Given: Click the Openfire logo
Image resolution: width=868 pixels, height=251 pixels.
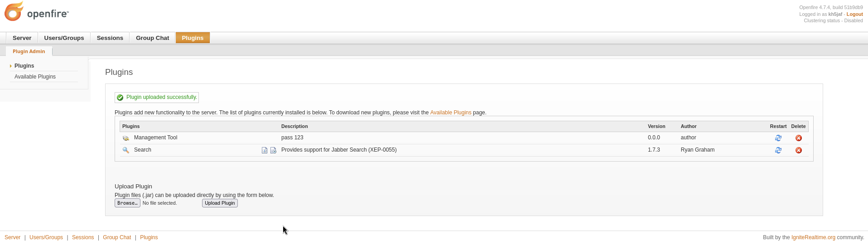Looking at the screenshot, I should coord(36,12).
